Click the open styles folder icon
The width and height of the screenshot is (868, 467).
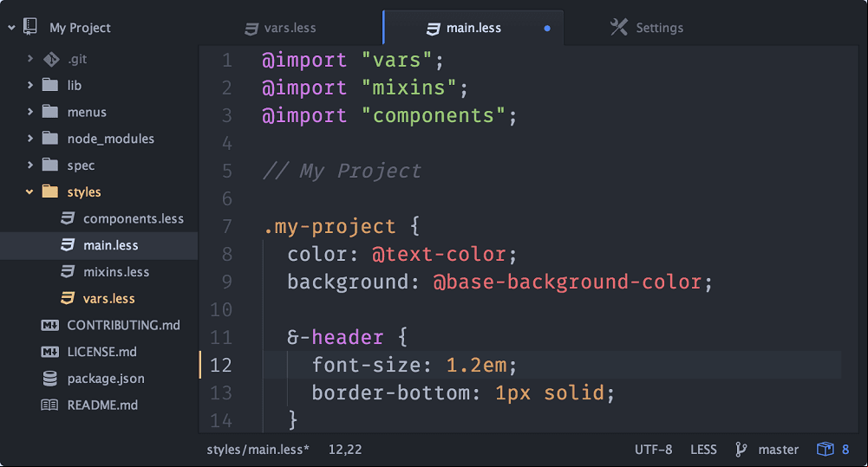point(49,191)
